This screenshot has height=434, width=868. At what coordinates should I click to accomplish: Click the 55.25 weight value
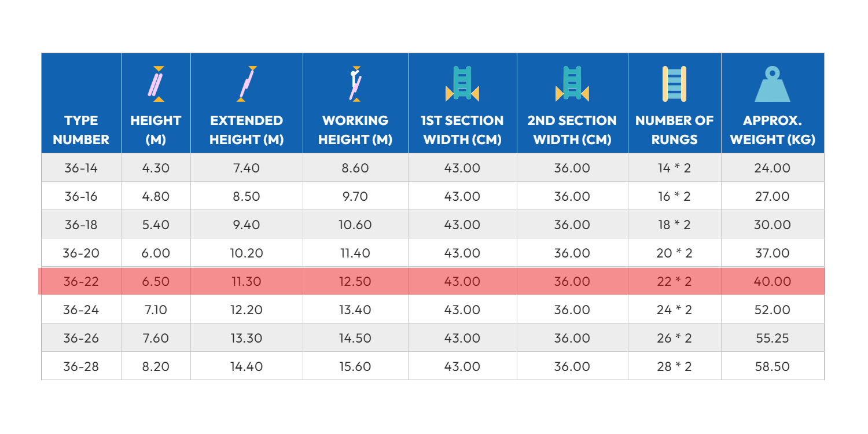(772, 338)
